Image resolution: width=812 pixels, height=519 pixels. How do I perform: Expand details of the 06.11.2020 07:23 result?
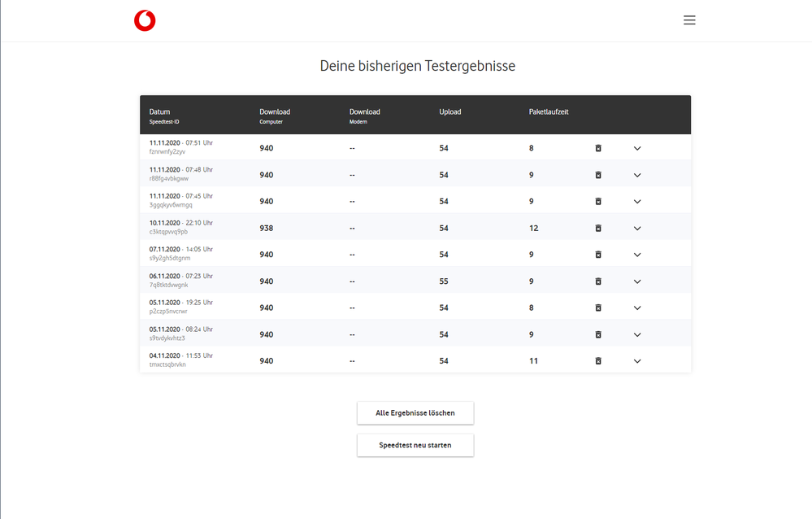[x=637, y=281]
